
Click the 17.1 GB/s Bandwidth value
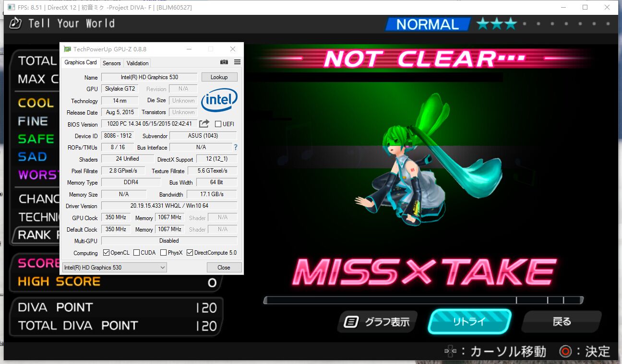pyautogui.click(x=212, y=194)
